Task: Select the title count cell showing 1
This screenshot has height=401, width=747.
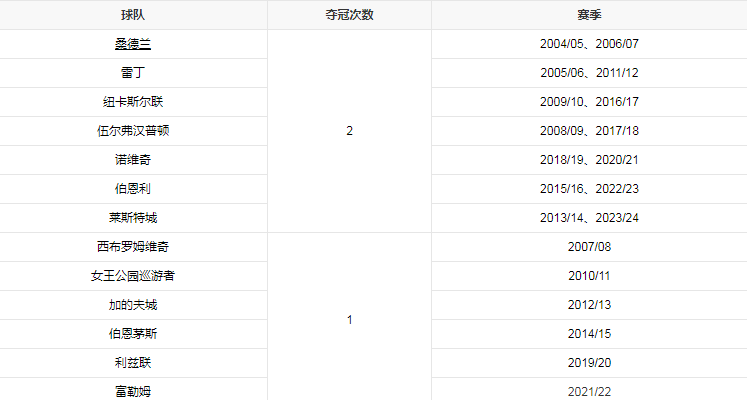Action: click(349, 319)
